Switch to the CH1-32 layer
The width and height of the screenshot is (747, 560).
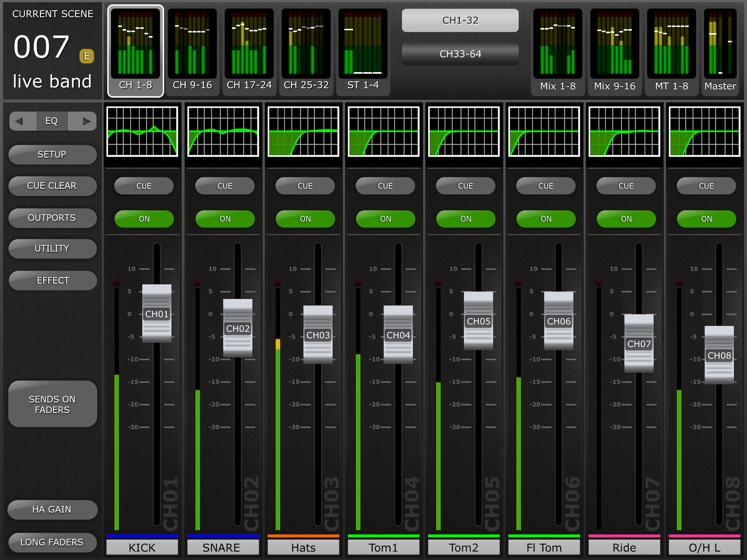460,21
